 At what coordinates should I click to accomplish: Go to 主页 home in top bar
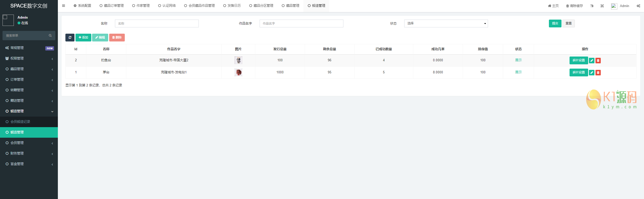click(553, 6)
